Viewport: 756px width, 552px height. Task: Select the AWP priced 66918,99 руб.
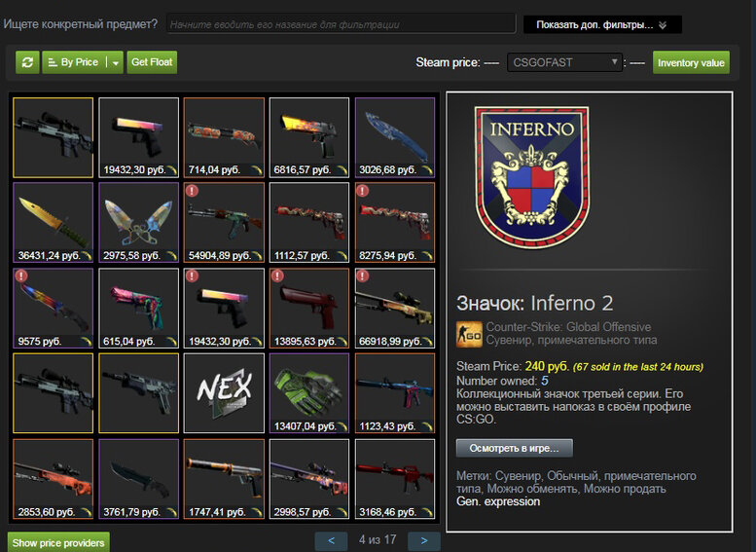(x=395, y=309)
